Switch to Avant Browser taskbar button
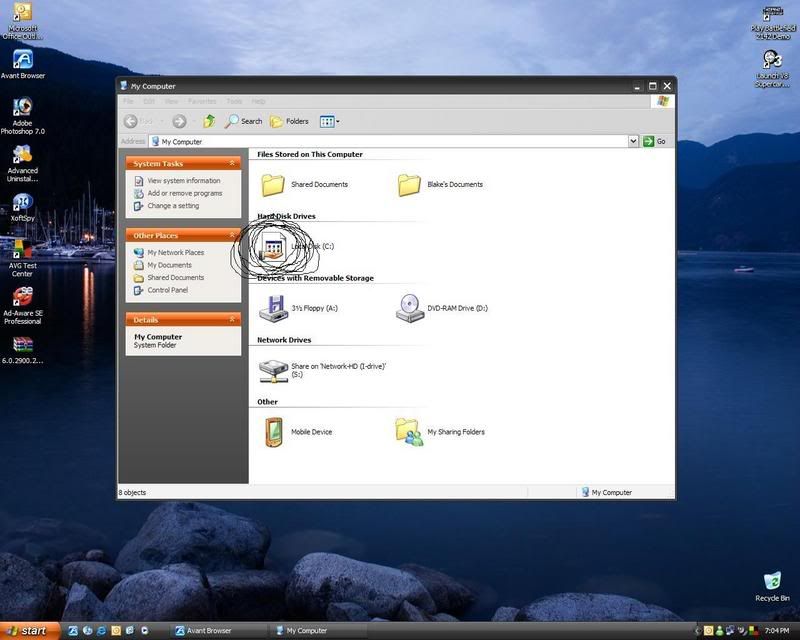This screenshot has height=640, width=800. (215, 631)
